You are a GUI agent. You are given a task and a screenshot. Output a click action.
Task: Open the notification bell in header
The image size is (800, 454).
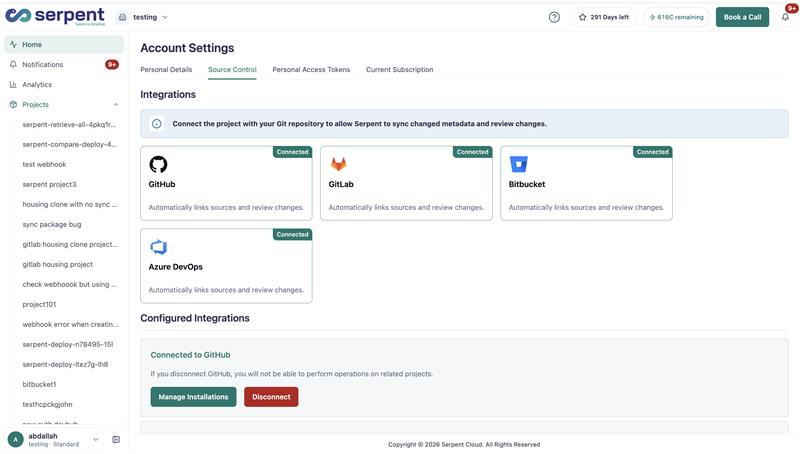(x=785, y=17)
